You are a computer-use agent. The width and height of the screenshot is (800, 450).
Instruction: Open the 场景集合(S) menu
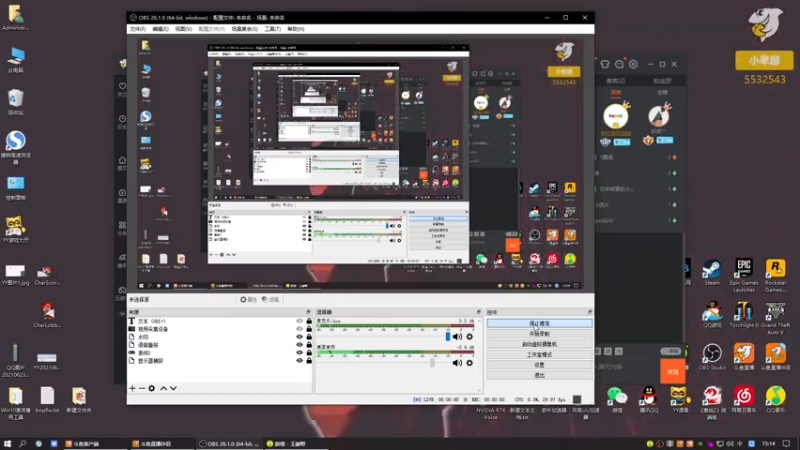pos(244,29)
